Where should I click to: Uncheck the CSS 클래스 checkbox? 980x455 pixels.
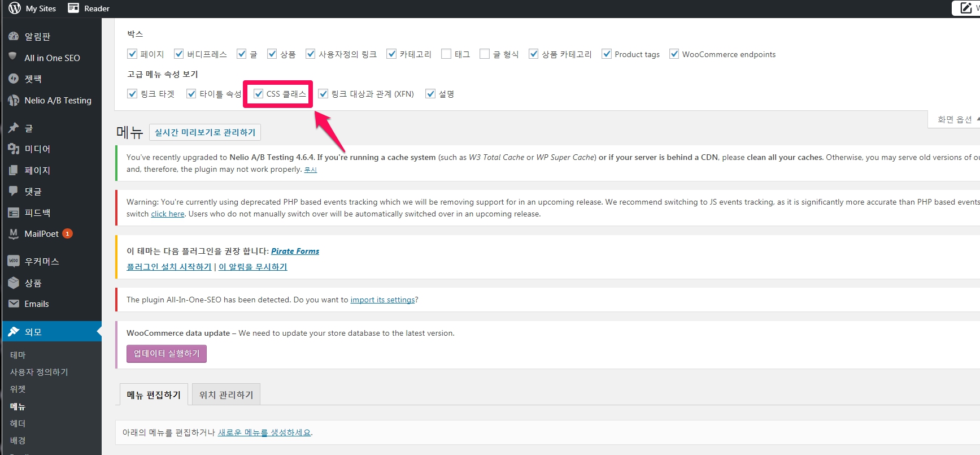click(259, 94)
